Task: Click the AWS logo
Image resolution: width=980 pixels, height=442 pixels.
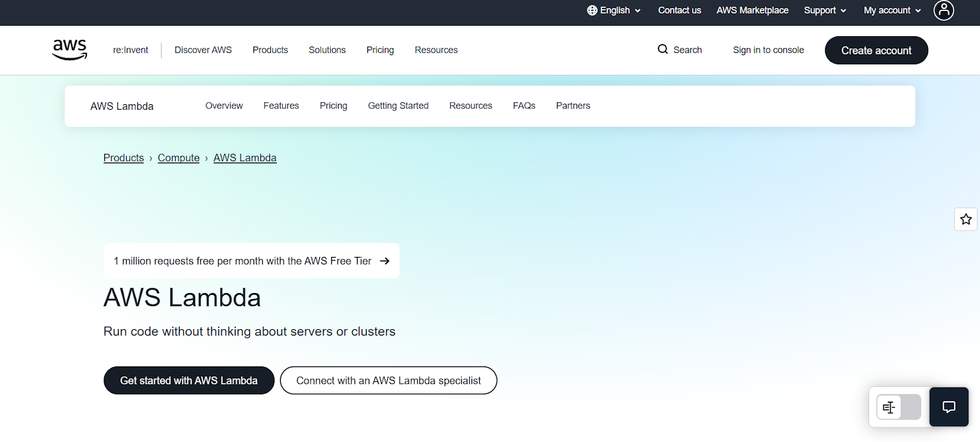Action: 70,50
